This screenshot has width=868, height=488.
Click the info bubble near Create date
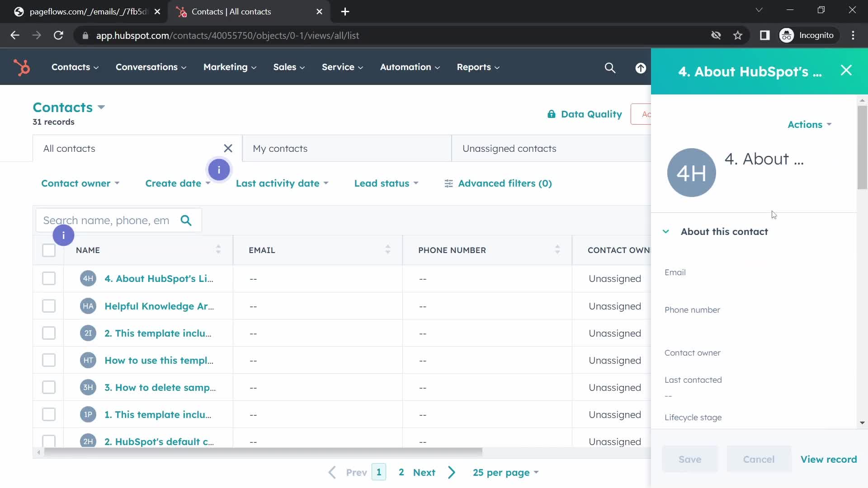(219, 170)
